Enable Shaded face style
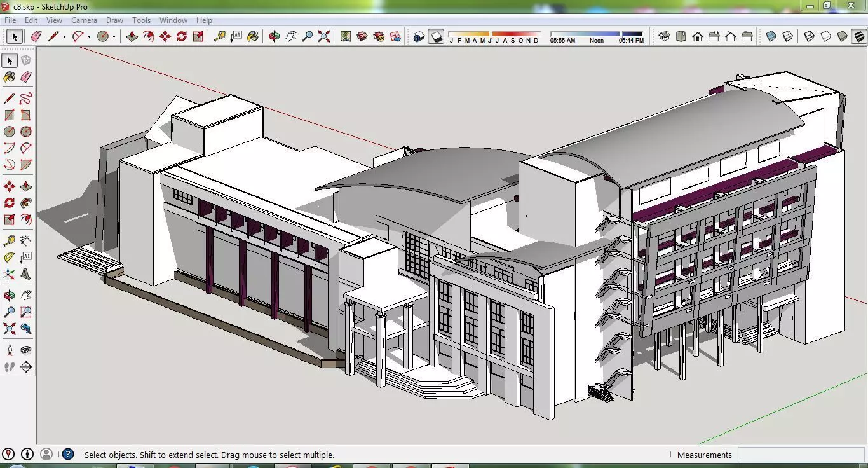Screen dimensions: 868x468 click(x=843, y=36)
